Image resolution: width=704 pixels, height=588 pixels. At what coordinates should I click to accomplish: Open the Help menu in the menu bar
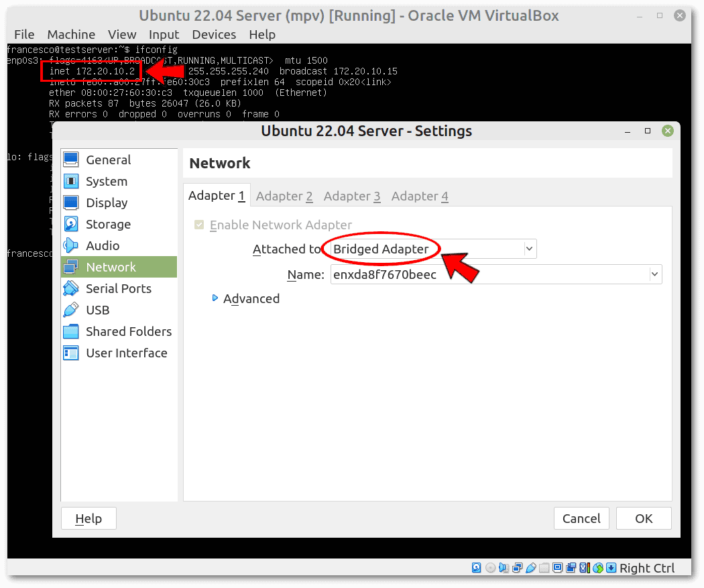[262, 35]
